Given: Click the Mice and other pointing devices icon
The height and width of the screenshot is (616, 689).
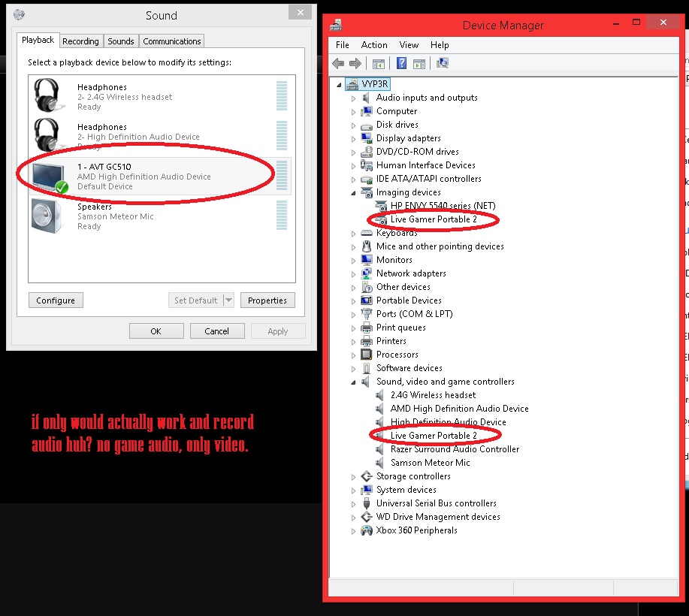Looking at the screenshot, I should click(x=367, y=246).
